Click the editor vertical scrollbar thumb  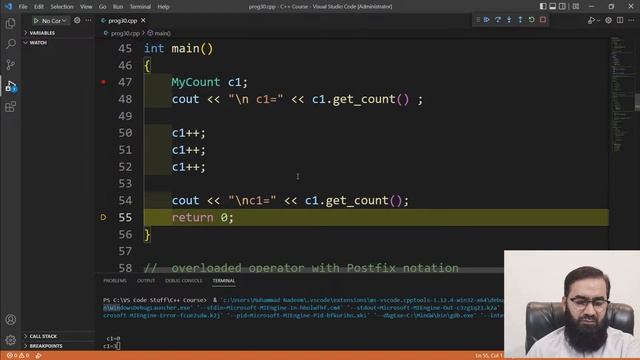(x=637, y=102)
